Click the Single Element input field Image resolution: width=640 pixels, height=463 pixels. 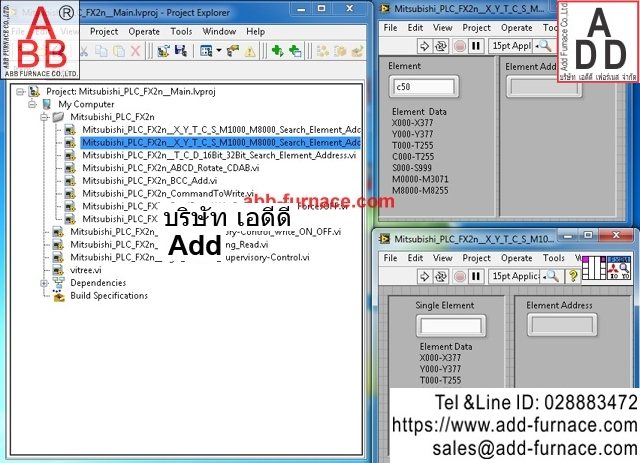(450, 326)
